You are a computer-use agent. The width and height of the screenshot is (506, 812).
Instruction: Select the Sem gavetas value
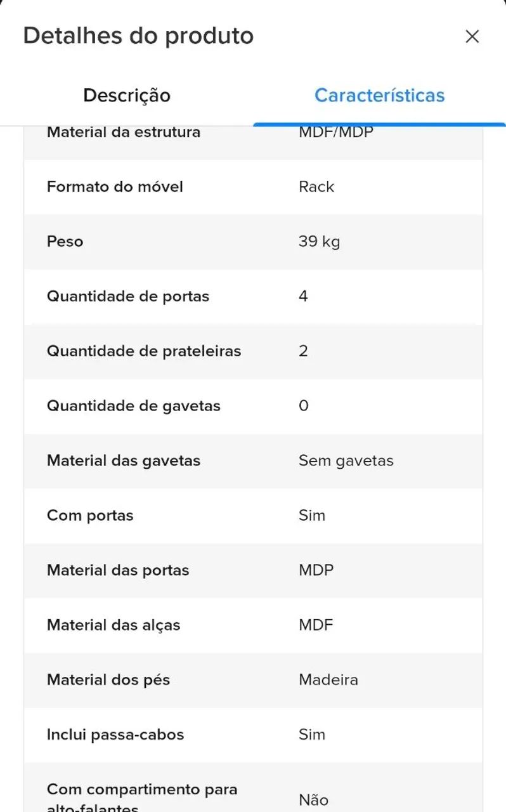(x=346, y=461)
